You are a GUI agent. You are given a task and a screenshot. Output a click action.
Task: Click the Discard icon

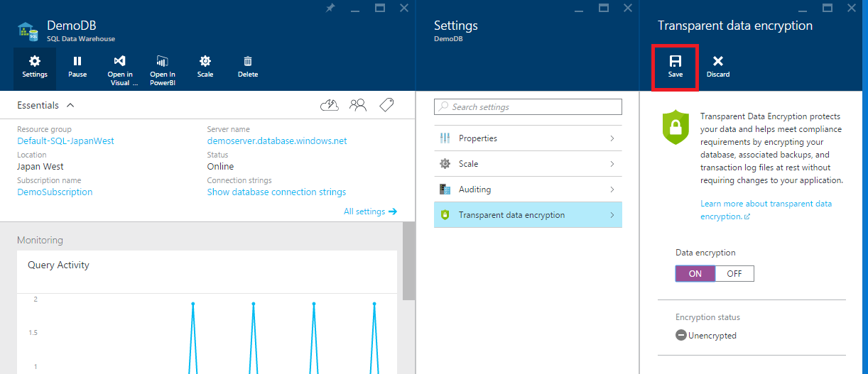(x=717, y=67)
